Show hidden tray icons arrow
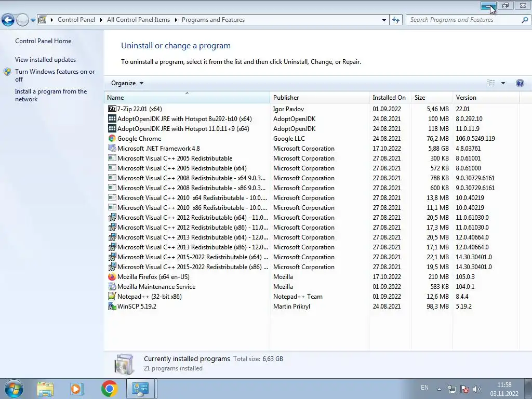Screen dimensions: 532x399 (x=439, y=389)
